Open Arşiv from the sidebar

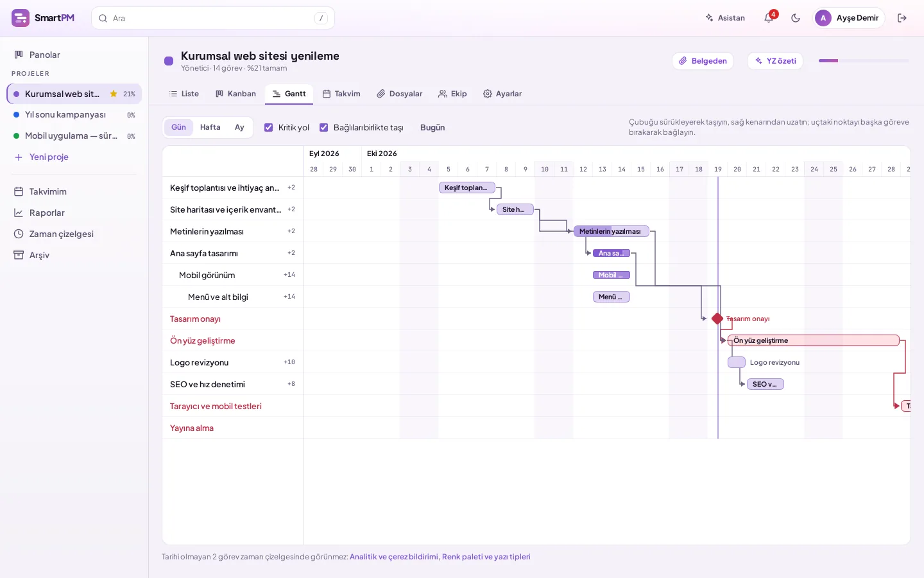[x=74, y=255]
